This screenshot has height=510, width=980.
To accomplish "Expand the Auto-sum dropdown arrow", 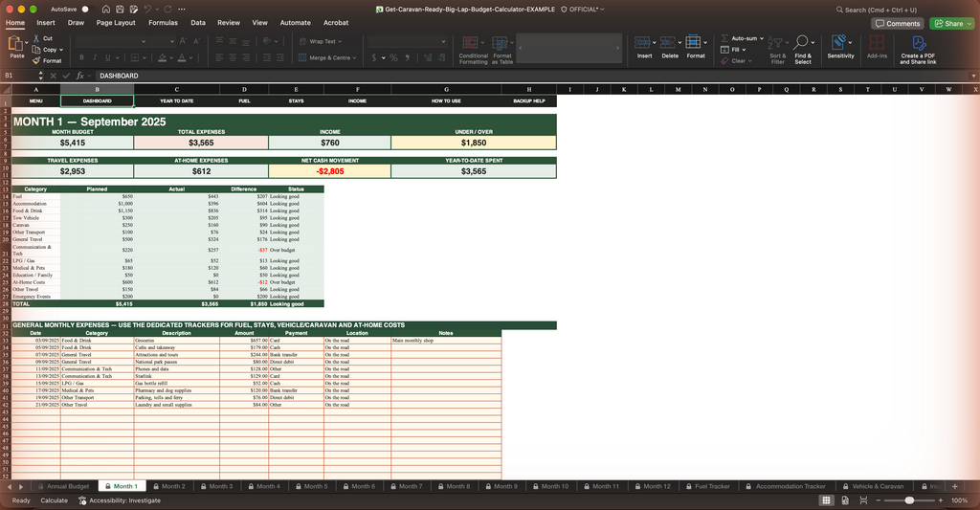I will tap(762, 38).
